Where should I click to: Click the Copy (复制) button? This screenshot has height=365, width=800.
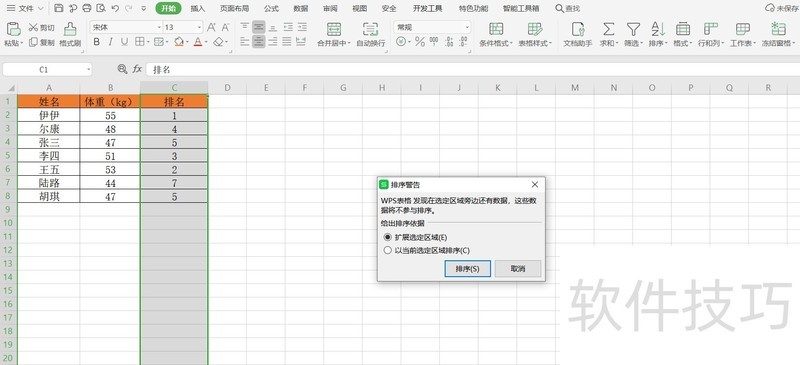point(41,42)
